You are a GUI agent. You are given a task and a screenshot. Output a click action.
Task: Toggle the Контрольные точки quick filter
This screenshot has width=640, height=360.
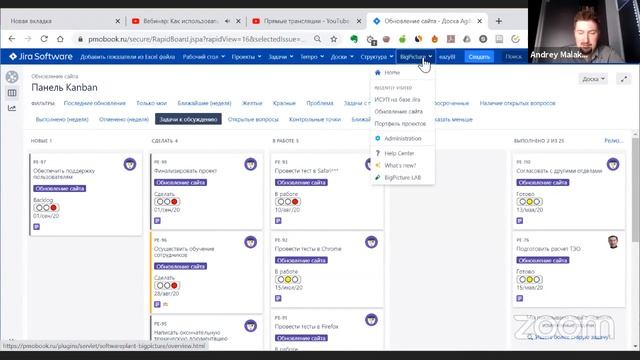315,120
